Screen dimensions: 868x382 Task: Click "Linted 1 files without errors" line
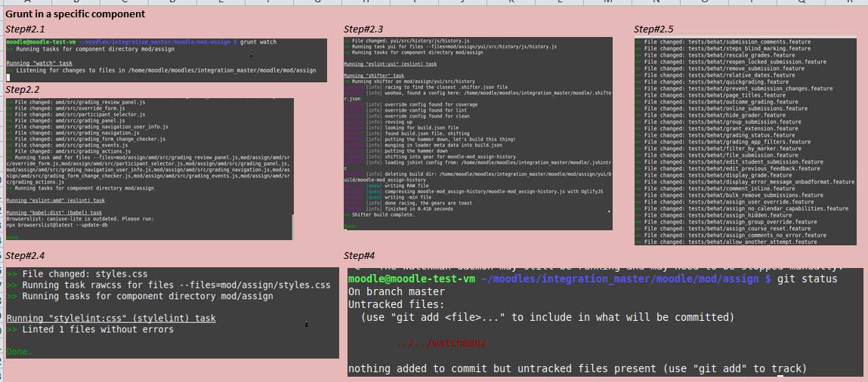(90, 329)
